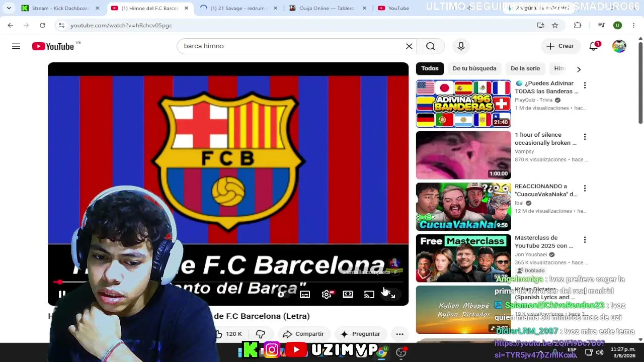644x362 pixels.
Task: Open the 'Free Masterclass' video thumbnail
Action: pyautogui.click(x=463, y=258)
